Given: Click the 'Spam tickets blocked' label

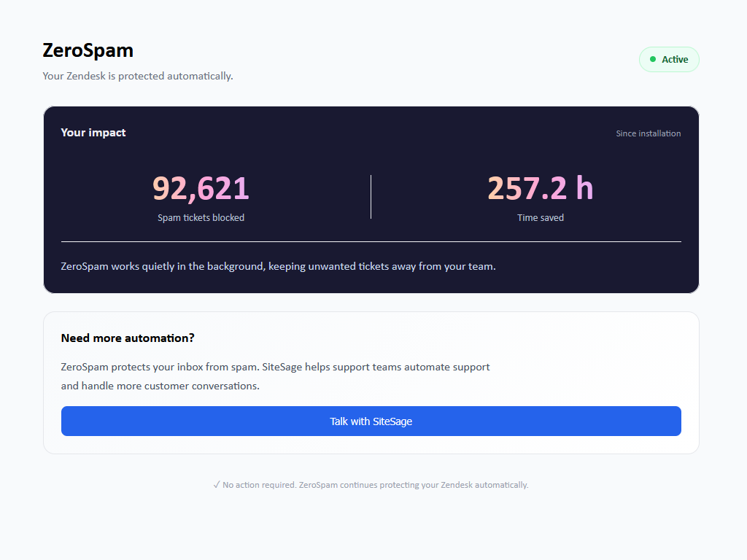Looking at the screenshot, I should click(x=201, y=217).
